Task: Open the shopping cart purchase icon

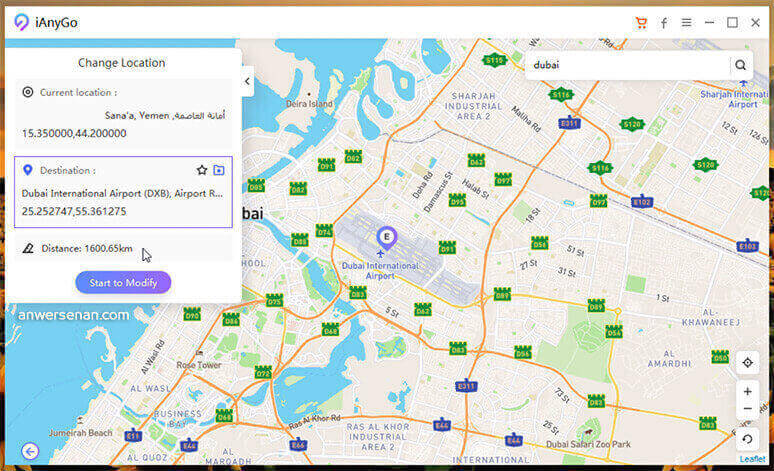Action: pos(641,23)
